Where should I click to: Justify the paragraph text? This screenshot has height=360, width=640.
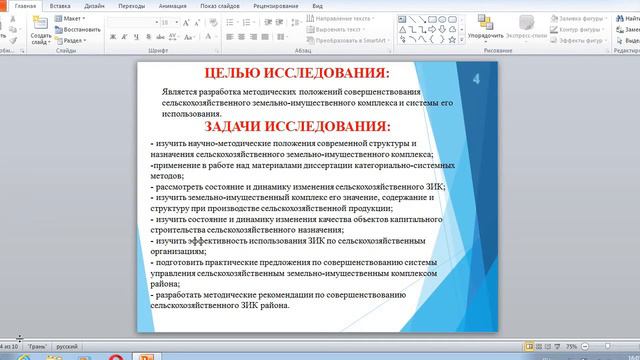pyautogui.click(x=265, y=37)
